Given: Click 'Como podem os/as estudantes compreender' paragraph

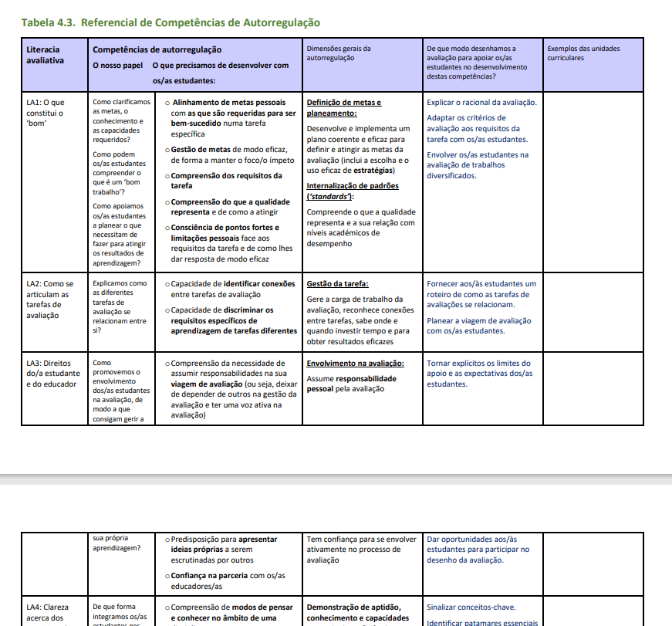Looking at the screenshot, I should tap(119, 173).
